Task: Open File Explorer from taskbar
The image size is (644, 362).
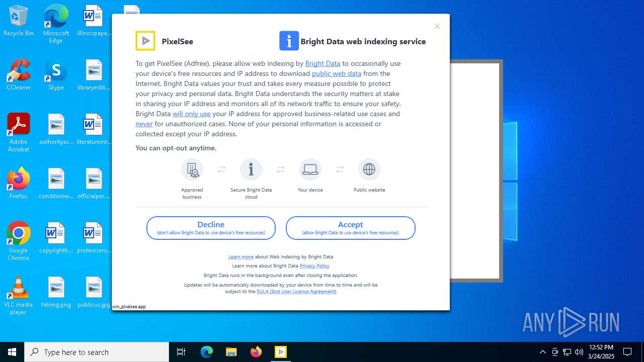Action: (231, 352)
